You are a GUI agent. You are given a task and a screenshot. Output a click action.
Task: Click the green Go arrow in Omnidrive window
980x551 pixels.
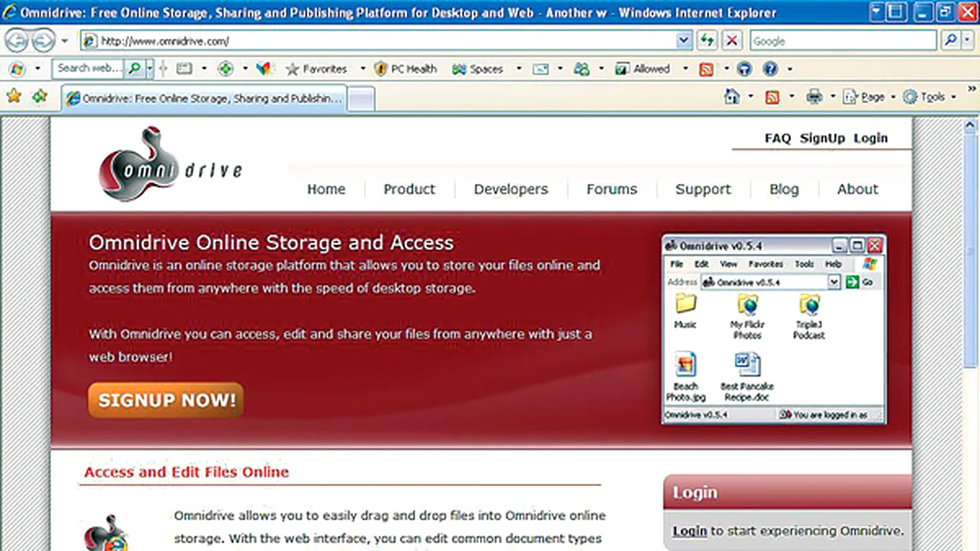(x=851, y=282)
